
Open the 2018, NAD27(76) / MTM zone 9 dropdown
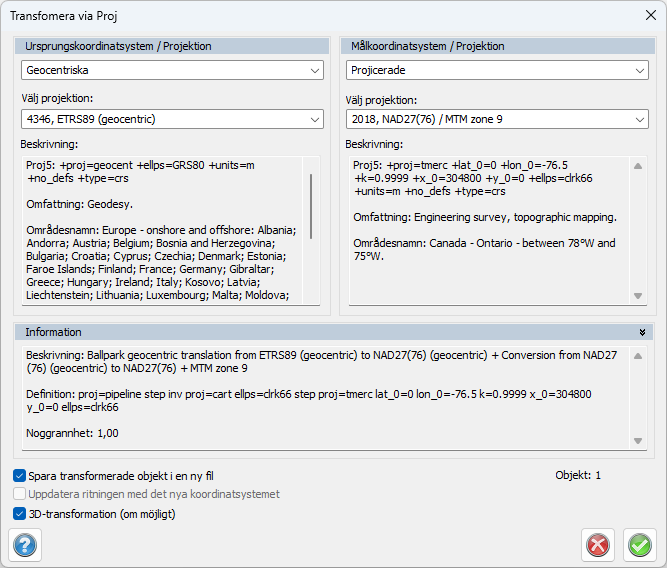(497, 120)
